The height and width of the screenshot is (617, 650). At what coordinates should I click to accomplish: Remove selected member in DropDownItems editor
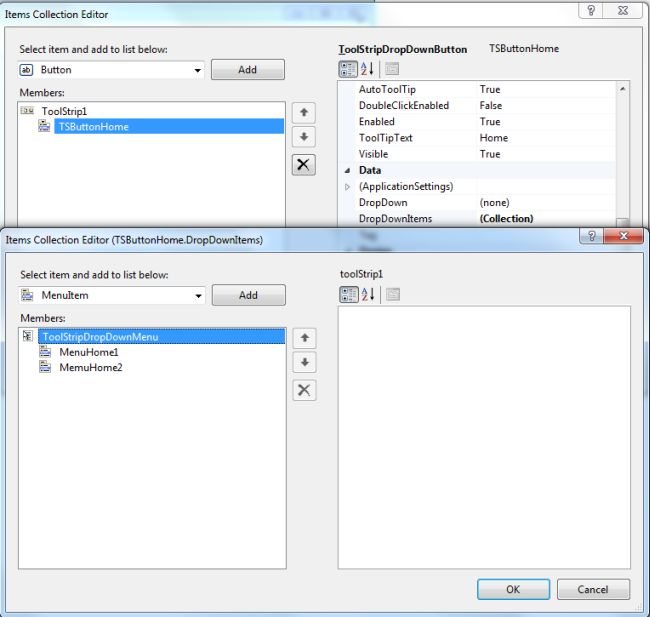(x=304, y=390)
